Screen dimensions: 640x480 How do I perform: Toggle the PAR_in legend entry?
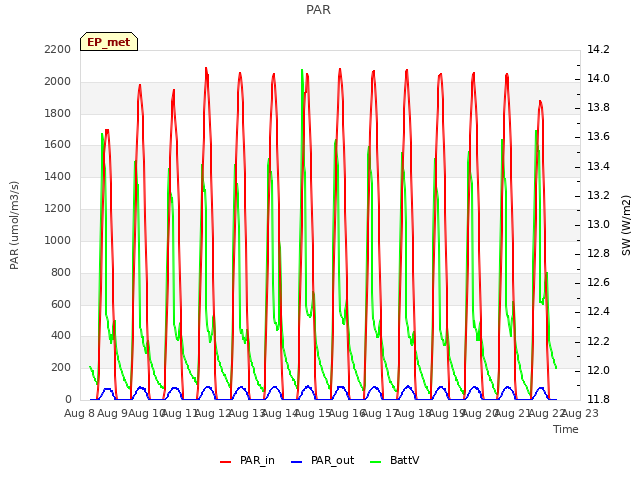pyautogui.click(x=247, y=460)
